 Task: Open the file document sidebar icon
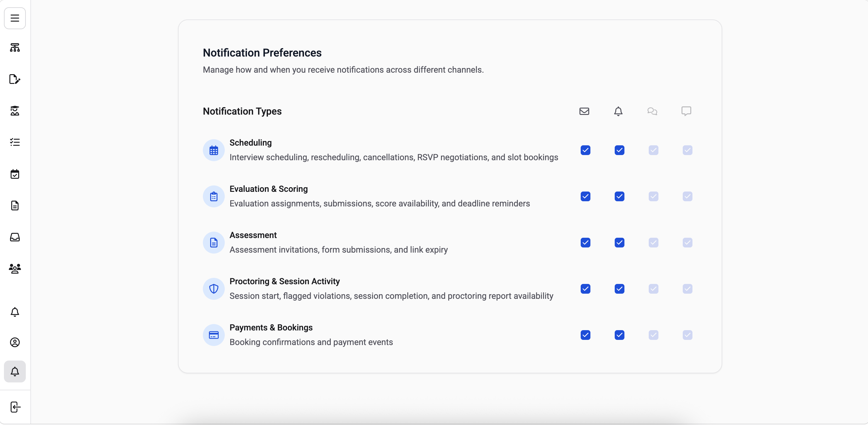(15, 206)
